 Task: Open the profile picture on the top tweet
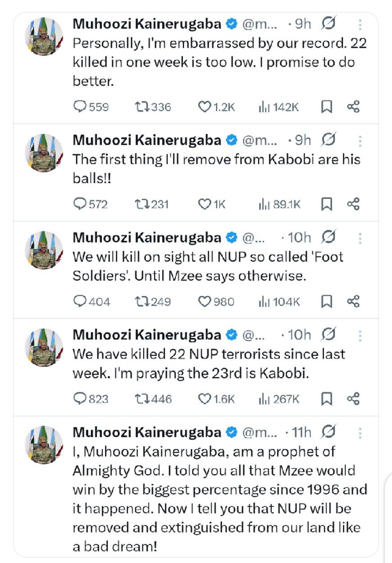pos(44,36)
